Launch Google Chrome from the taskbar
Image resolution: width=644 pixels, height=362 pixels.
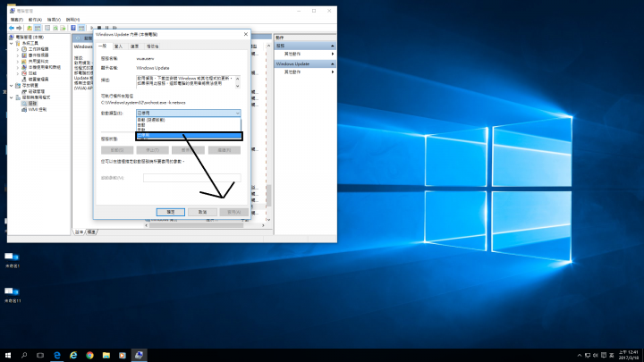[x=89, y=356]
